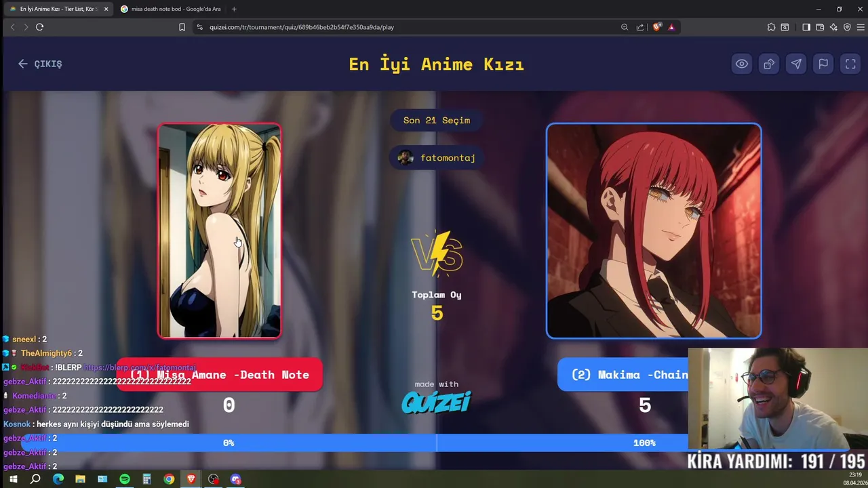
Task: Click the red Misa Amane -Death Note button
Action: pos(219,375)
